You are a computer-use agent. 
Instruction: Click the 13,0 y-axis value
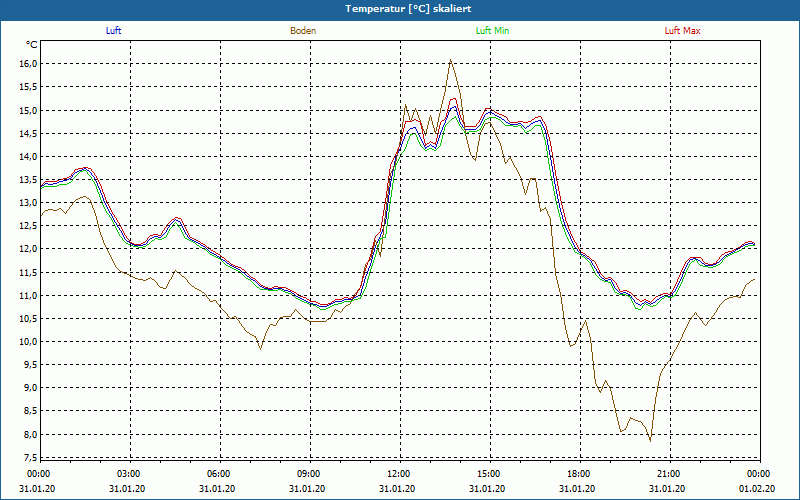(x=28, y=203)
